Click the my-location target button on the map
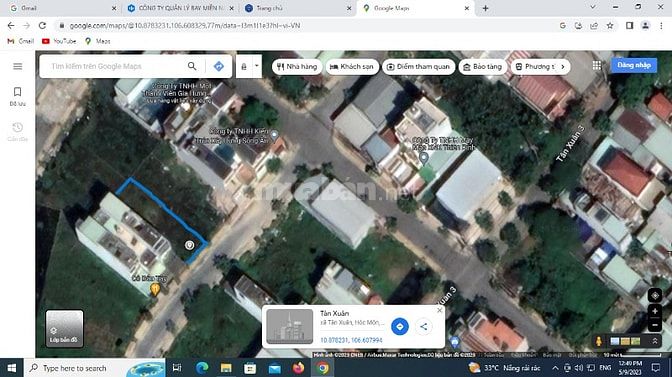This screenshot has width=672, height=377. (x=655, y=295)
